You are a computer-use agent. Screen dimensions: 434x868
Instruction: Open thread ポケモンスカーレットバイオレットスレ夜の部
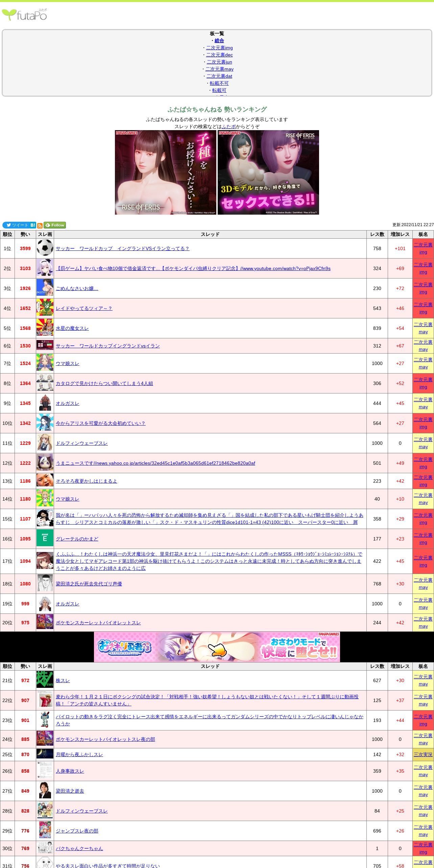[x=105, y=739]
